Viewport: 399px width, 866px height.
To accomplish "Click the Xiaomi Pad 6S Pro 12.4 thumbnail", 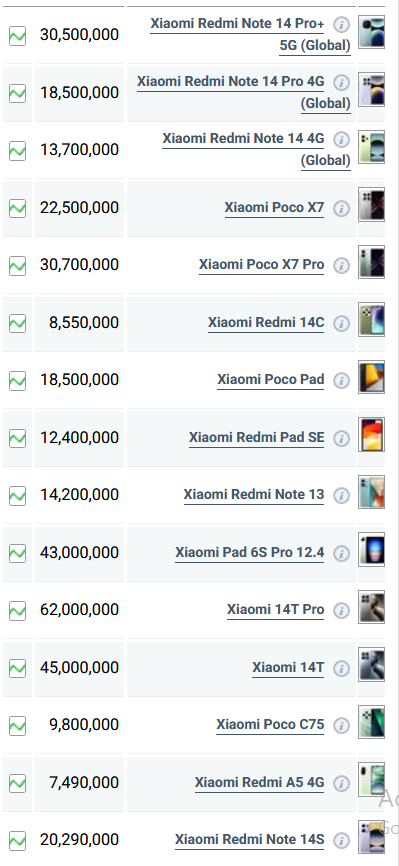I will [x=371, y=550].
